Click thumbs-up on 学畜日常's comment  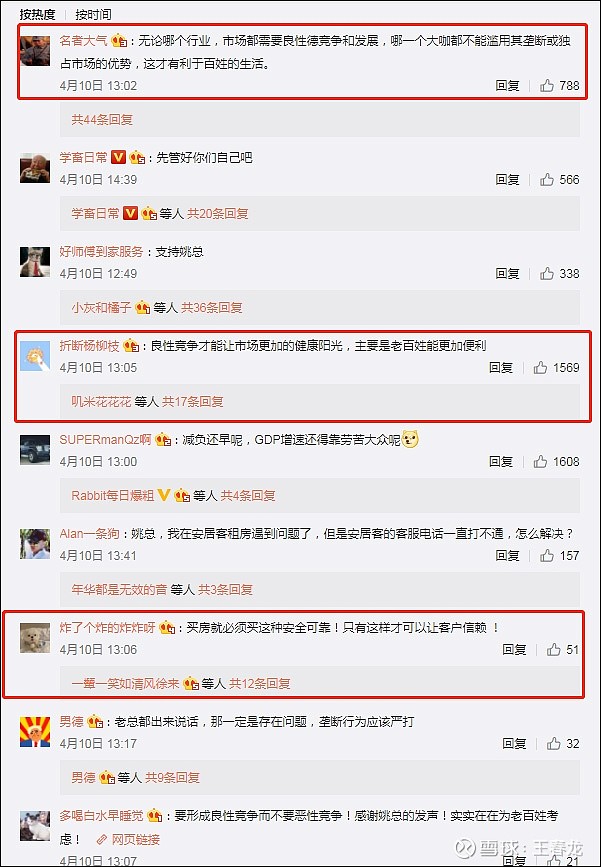pyautogui.click(x=547, y=180)
